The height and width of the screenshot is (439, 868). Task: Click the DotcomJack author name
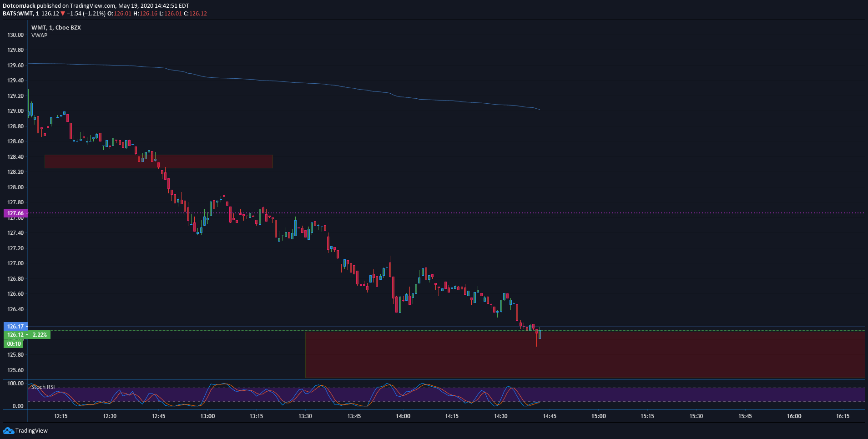[x=19, y=6]
